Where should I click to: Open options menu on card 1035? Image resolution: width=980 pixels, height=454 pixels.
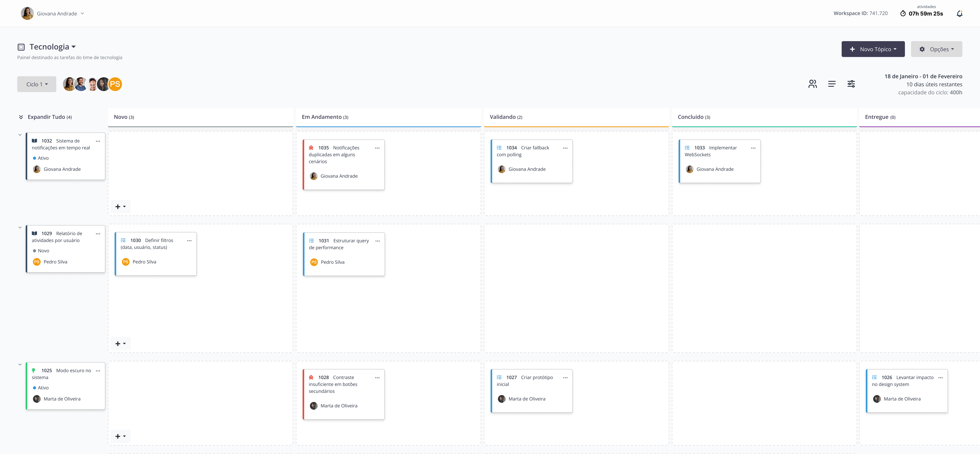pos(377,148)
